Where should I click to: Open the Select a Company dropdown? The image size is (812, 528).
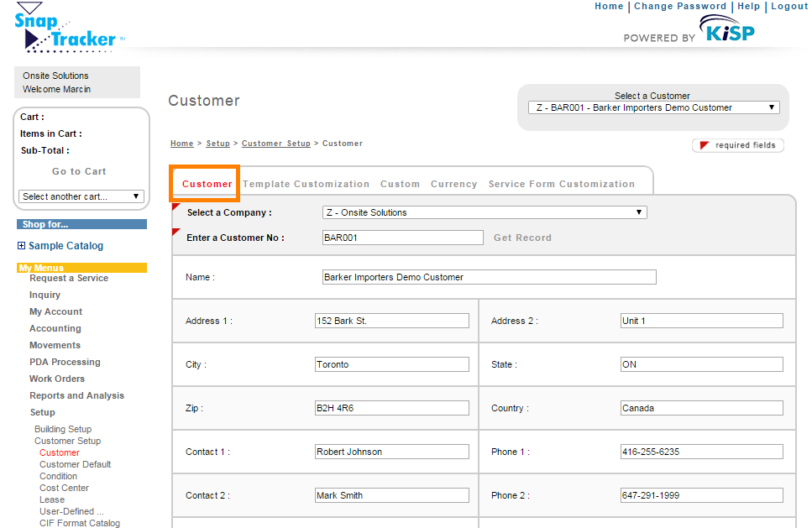coord(484,212)
